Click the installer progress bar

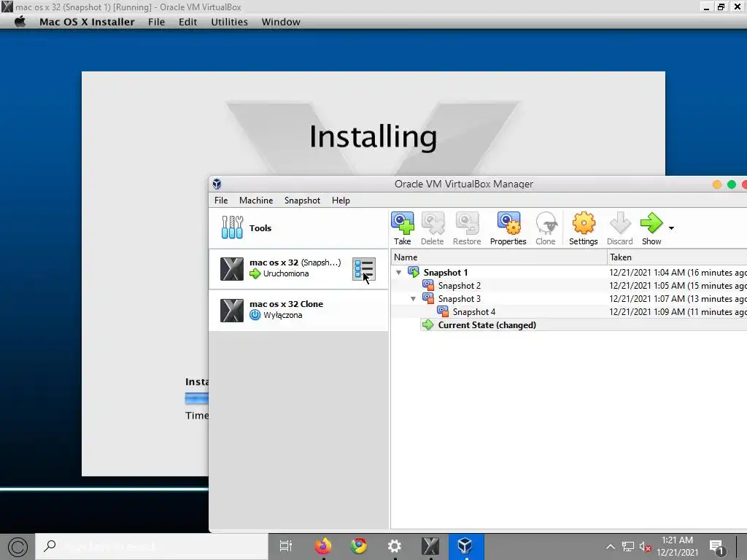[197, 398]
